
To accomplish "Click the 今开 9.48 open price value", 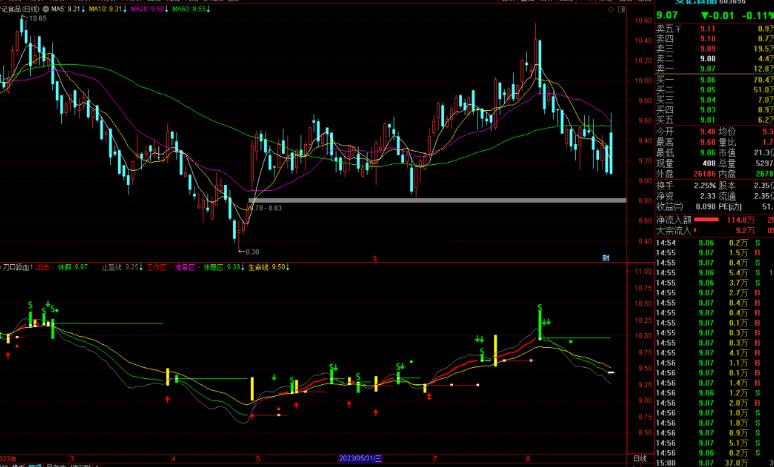I will [707, 132].
